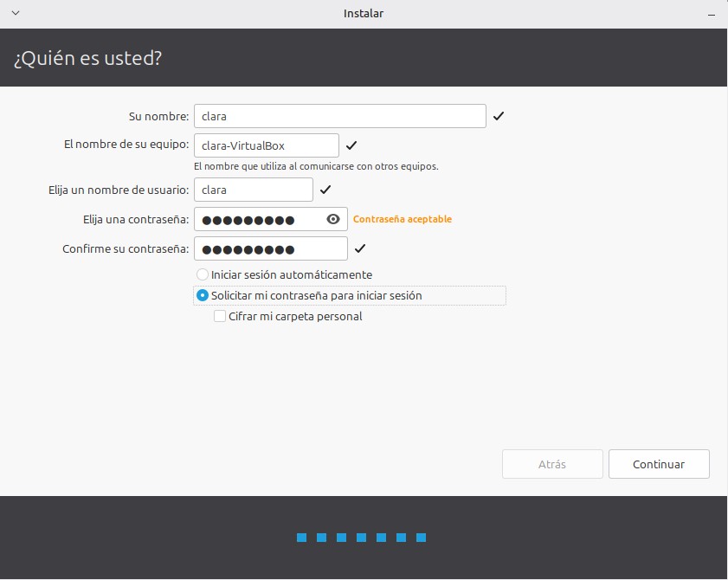Click the checkmark next to clara-VirtualBox field
The width and height of the screenshot is (728, 580).
pos(351,145)
